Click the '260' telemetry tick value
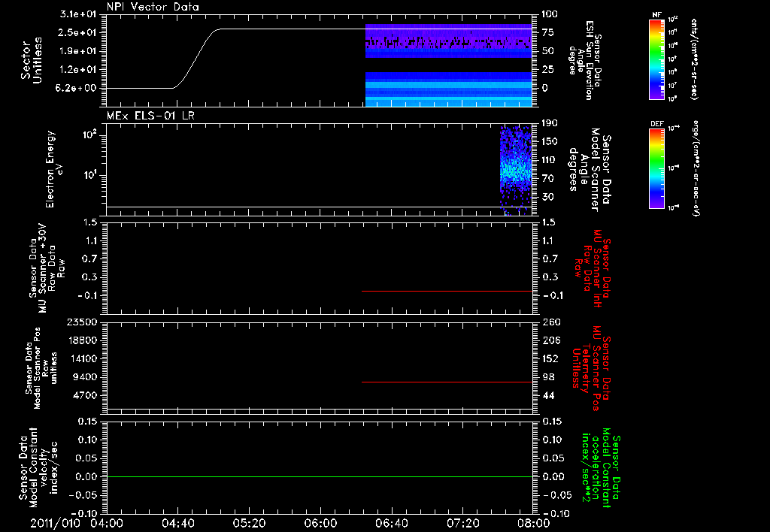The image size is (770, 532). point(551,322)
